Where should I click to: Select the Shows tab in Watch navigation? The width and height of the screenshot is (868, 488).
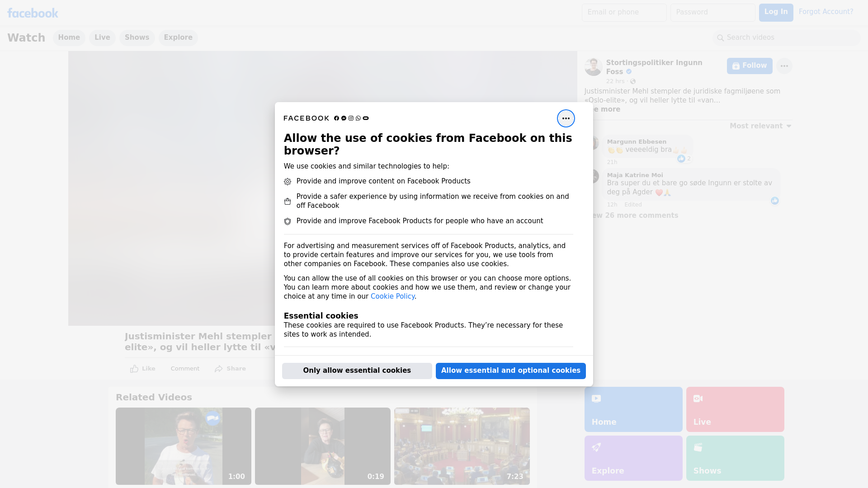coord(137,38)
